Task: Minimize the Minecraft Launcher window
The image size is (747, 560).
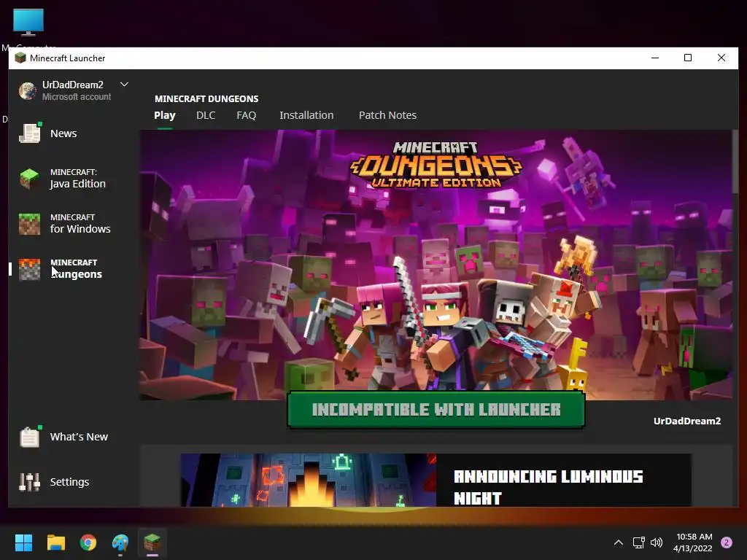Action: click(655, 58)
